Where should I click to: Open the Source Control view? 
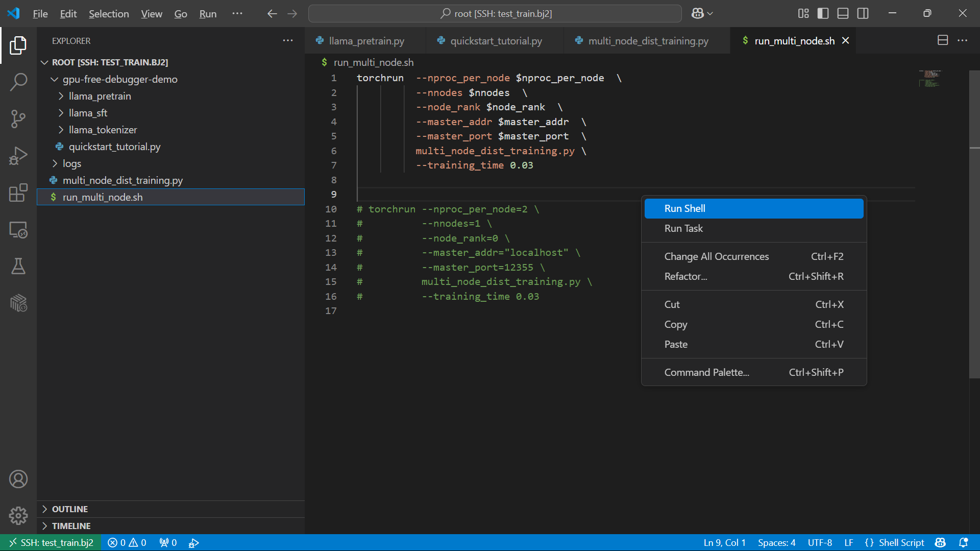pos(18,118)
